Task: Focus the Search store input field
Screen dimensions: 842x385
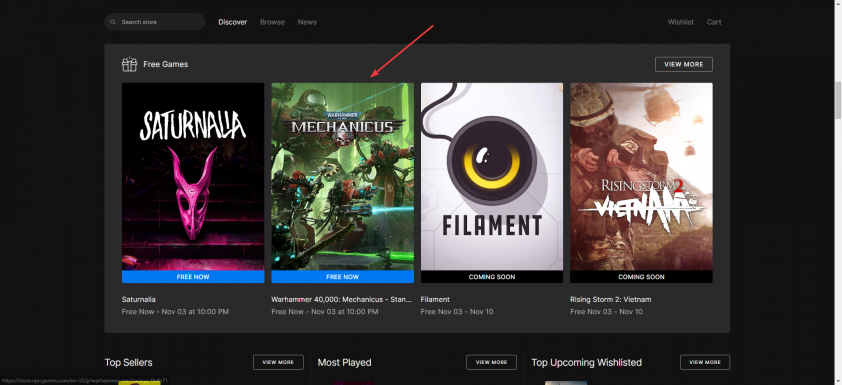Action: pos(155,22)
